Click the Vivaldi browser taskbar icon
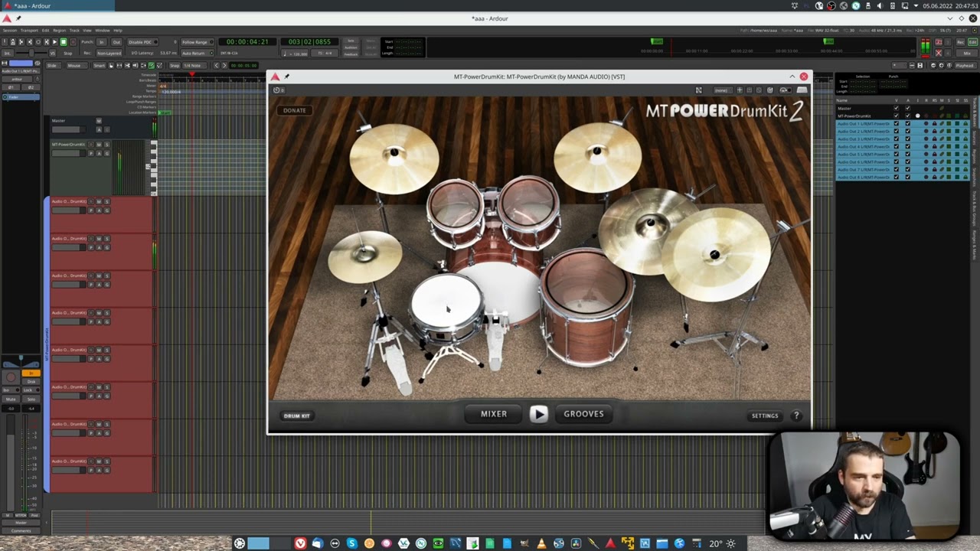This screenshot has width=980, height=551. click(300, 543)
